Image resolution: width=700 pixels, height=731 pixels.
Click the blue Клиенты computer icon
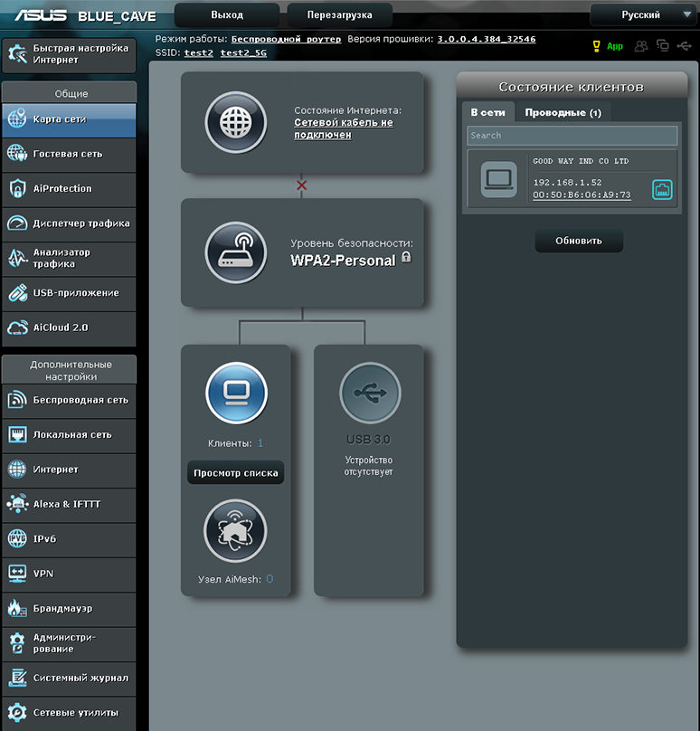point(236,393)
